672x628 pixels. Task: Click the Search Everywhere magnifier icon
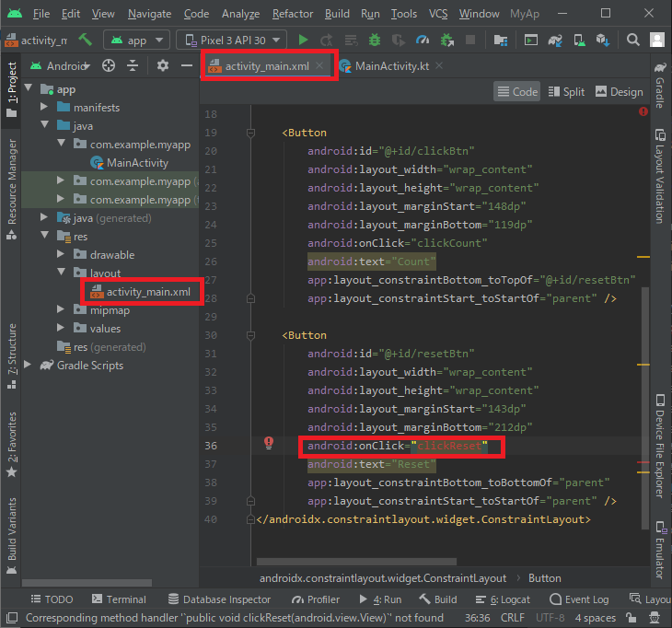click(633, 40)
